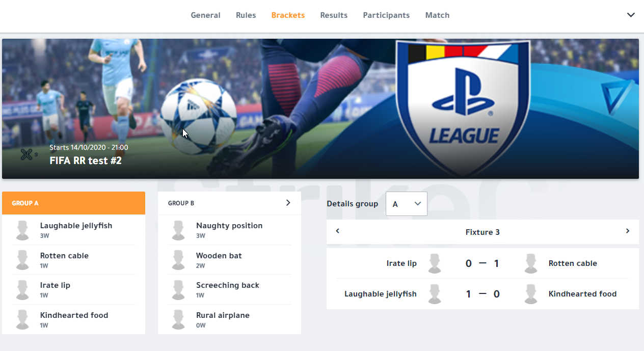The height and width of the screenshot is (351, 644).
Task: Expand the top-right navigation chevron
Action: (631, 15)
